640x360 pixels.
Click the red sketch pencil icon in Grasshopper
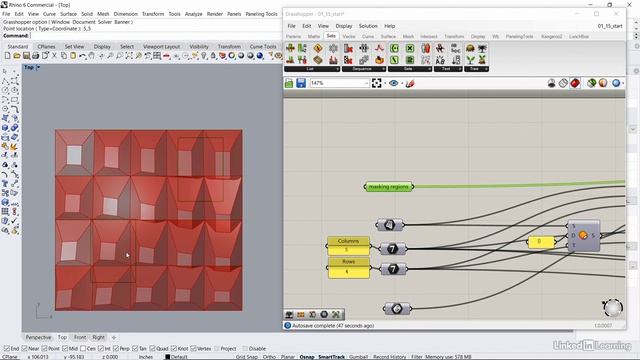[x=410, y=83]
